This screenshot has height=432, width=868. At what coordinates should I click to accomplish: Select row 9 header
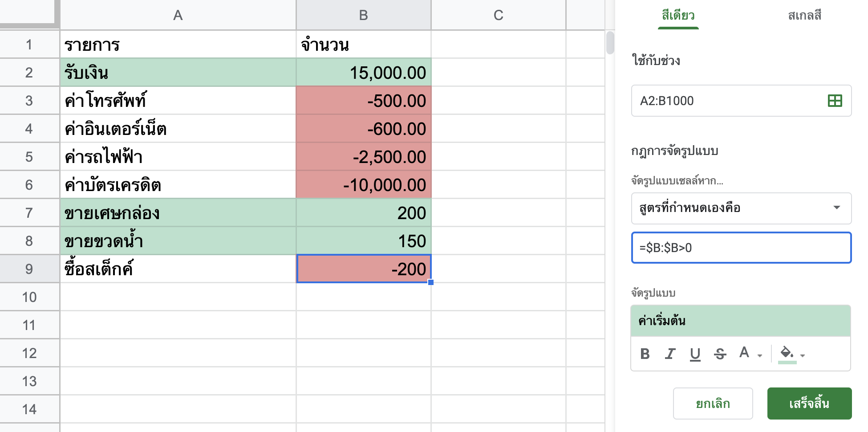[x=29, y=269]
